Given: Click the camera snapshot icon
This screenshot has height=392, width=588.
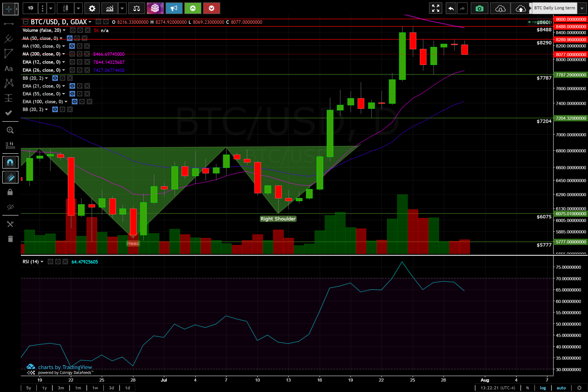Looking at the screenshot, I should 479,9.
